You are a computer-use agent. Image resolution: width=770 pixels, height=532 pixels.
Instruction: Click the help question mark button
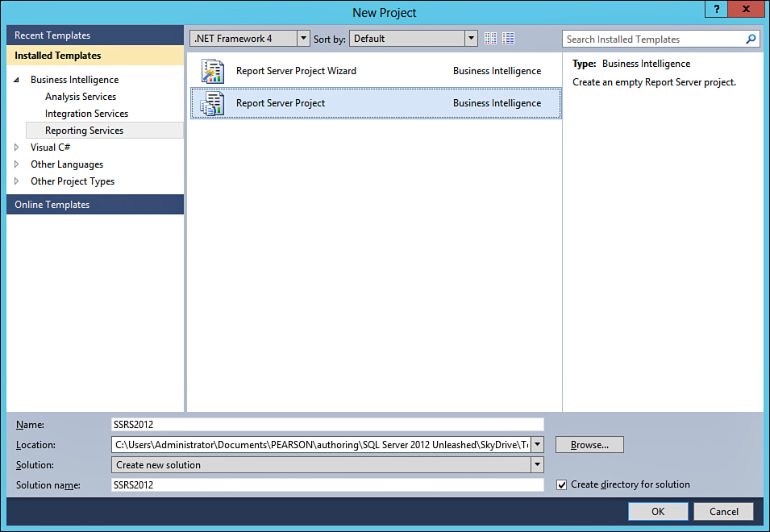click(717, 10)
